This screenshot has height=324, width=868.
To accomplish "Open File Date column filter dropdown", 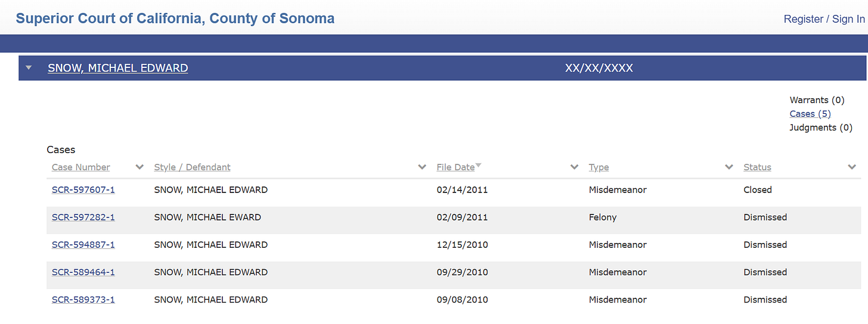I will point(574,167).
